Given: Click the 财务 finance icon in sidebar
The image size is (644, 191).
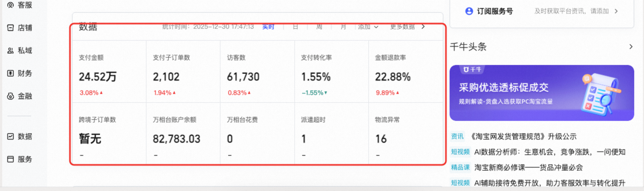Looking at the screenshot, I should [10, 73].
